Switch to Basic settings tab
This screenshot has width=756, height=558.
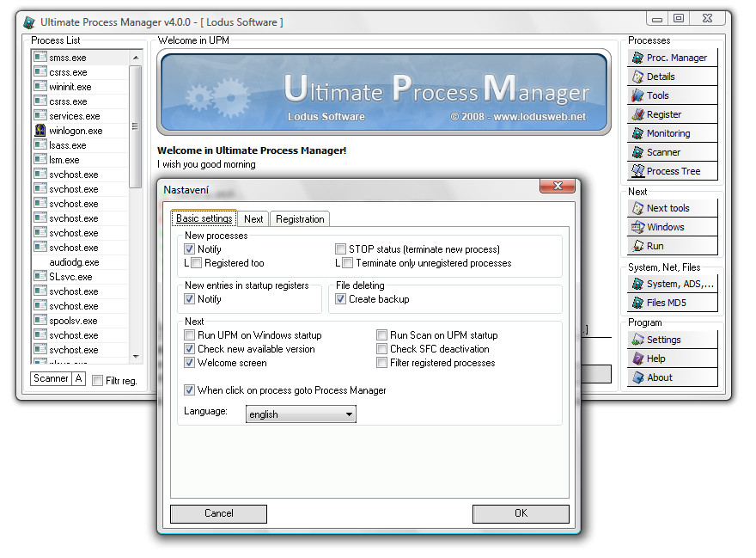pyautogui.click(x=204, y=218)
